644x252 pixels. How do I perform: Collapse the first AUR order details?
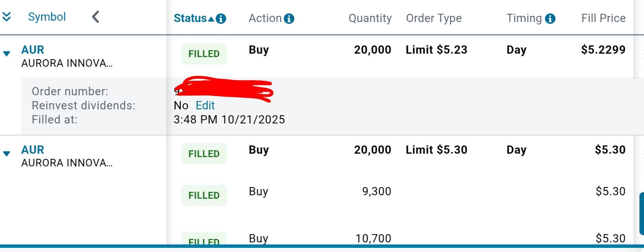coord(7,54)
